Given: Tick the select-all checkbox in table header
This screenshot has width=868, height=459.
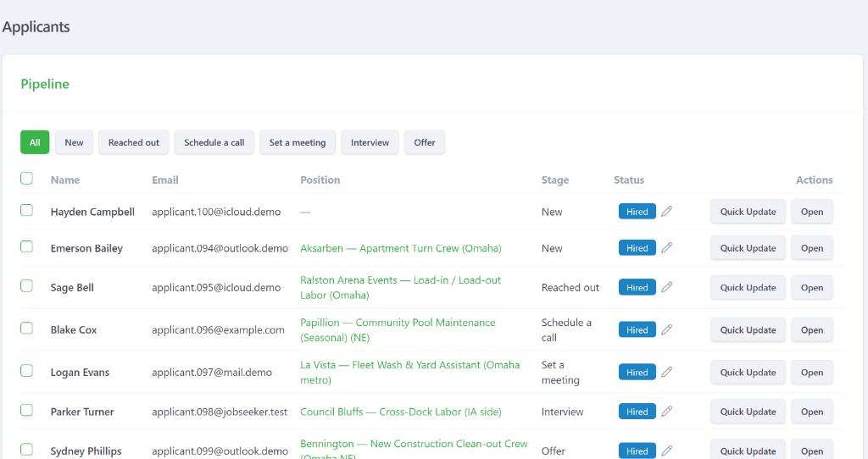Looking at the screenshot, I should (x=26, y=178).
